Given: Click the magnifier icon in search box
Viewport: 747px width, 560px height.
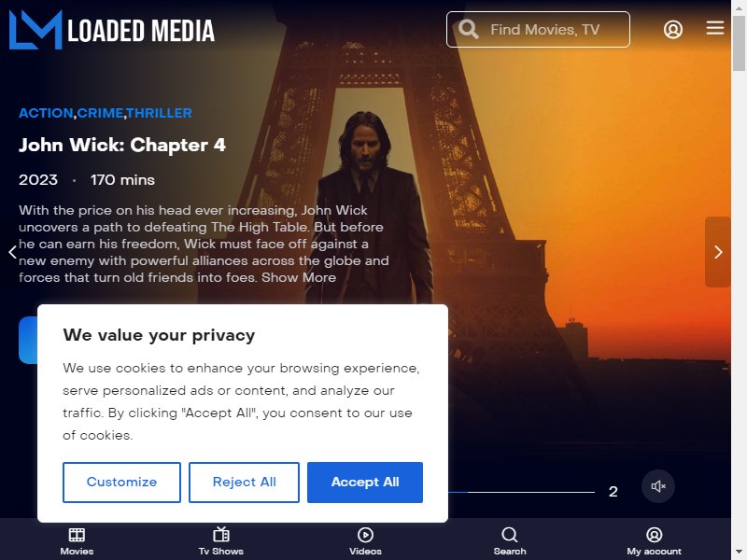Looking at the screenshot, I should tap(469, 30).
